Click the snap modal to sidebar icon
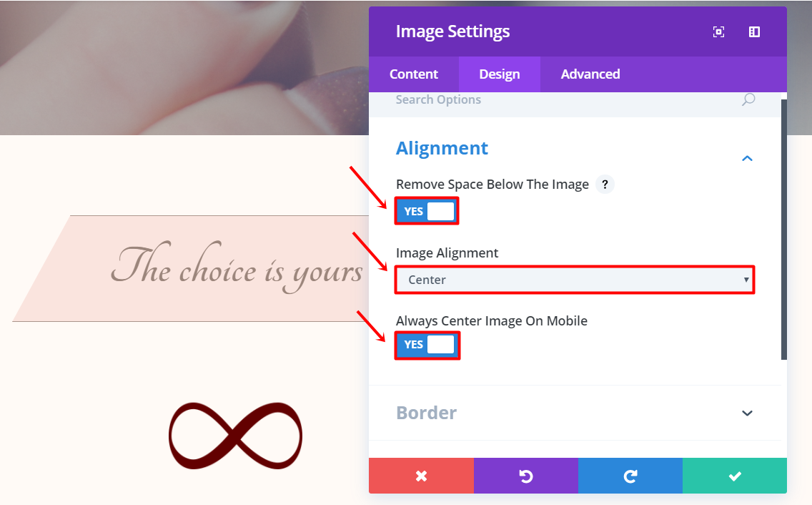This screenshot has height=505, width=812. pyautogui.click(x=754, y=32)
